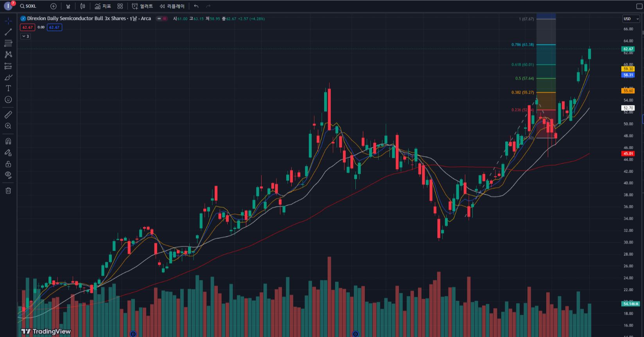Open the SOXL symbol search
Screen dimensions: 644x337
tap(28, 6)
